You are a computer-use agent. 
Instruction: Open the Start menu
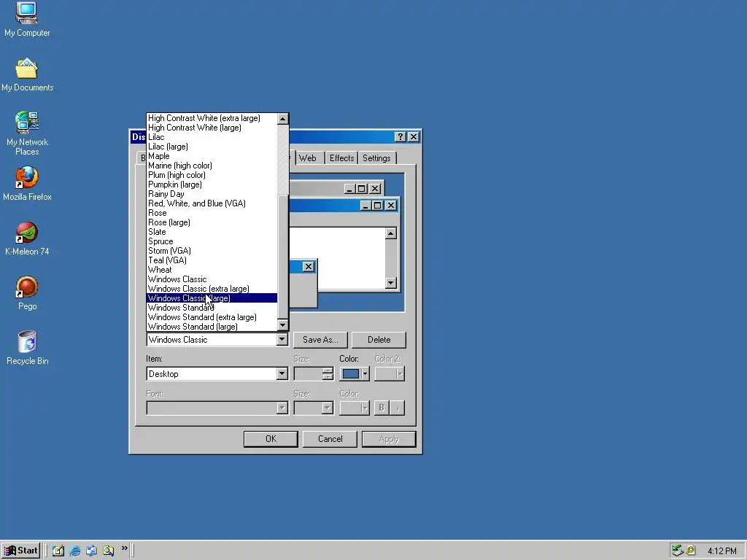coord(21,551)
